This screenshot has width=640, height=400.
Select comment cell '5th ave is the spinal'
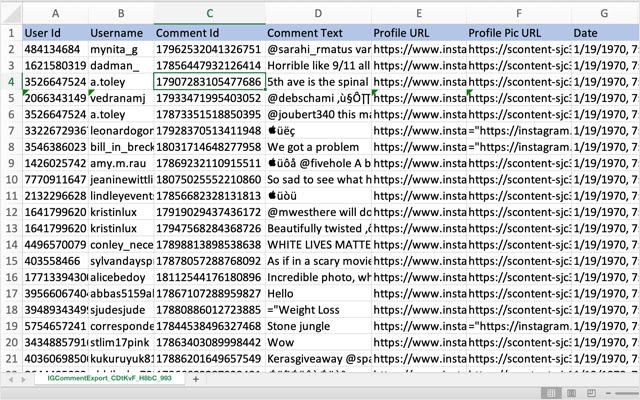(x=318, y=82)
